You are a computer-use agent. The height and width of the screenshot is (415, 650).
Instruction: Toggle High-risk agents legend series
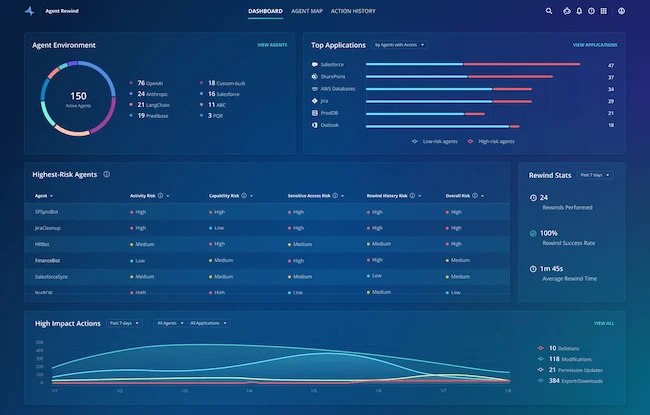point(491,142)
